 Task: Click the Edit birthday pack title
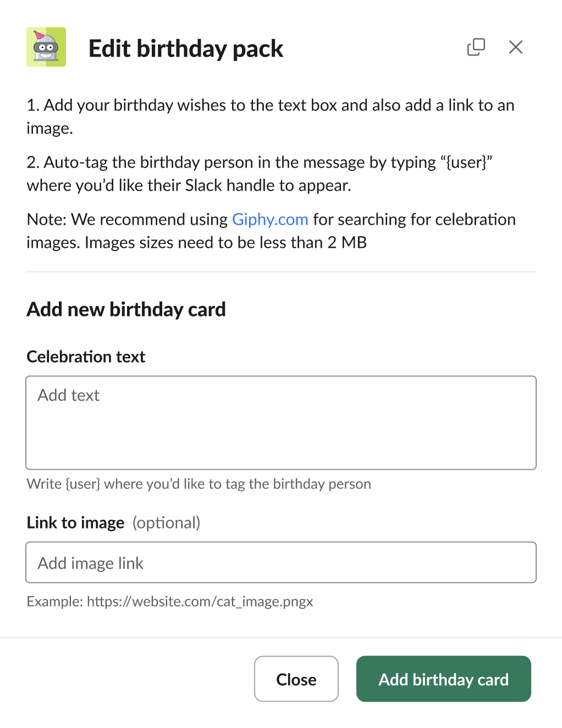[186, 48]
